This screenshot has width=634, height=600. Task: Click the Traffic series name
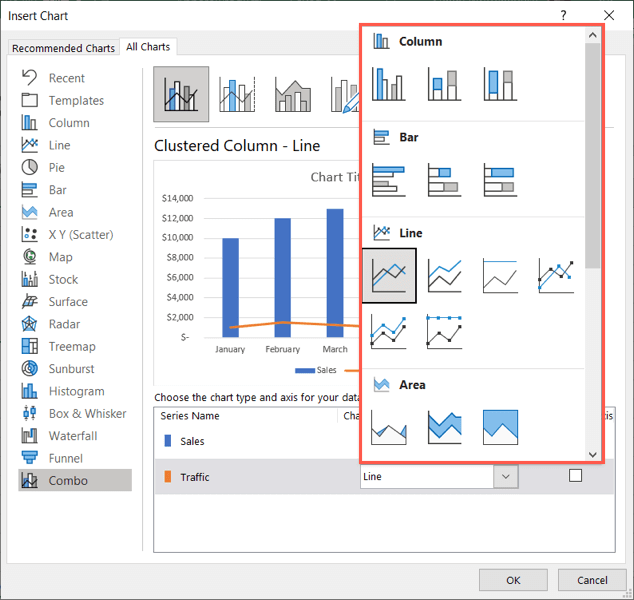point(195,477)
